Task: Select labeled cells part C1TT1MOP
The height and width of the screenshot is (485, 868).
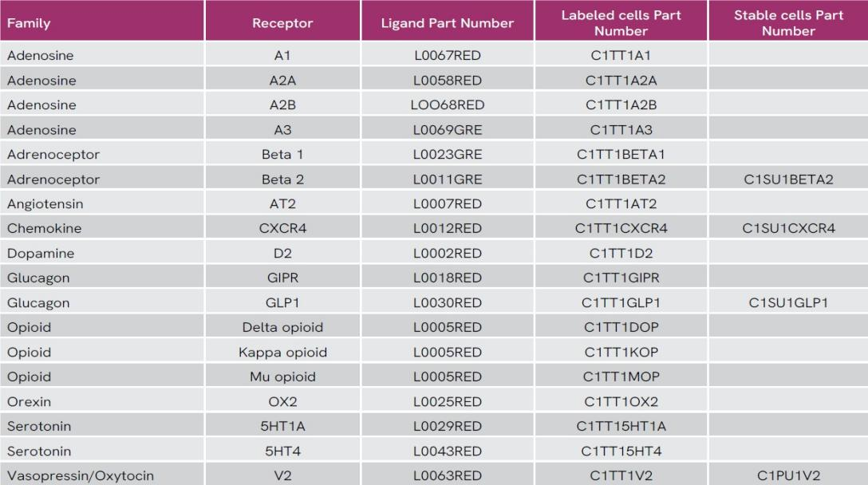Action: coord(621,377)
